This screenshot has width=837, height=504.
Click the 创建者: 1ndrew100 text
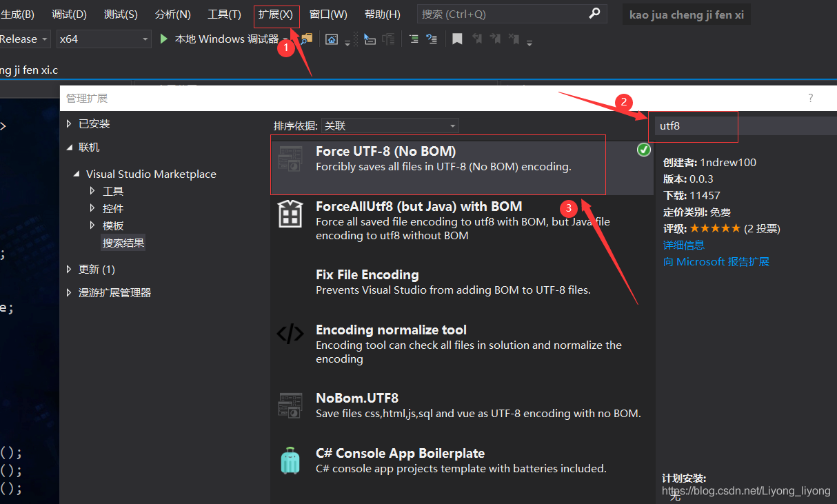(709, 163)
